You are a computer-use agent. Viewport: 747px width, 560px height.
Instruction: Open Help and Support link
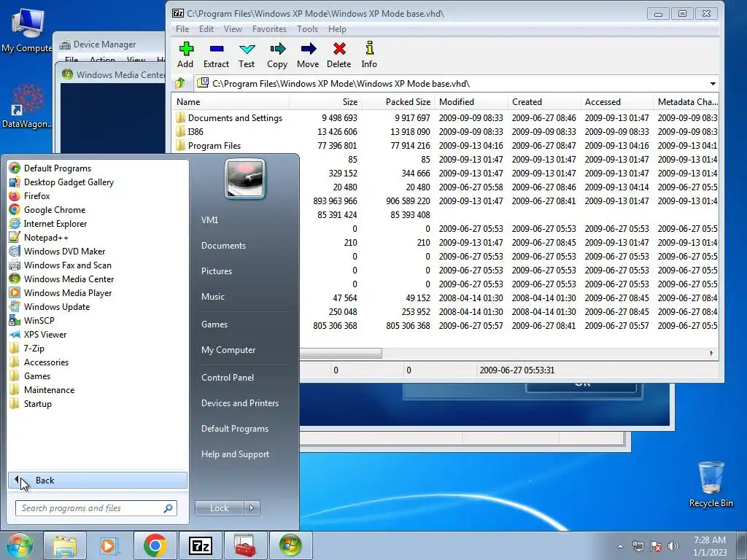[x=235, y=454]
